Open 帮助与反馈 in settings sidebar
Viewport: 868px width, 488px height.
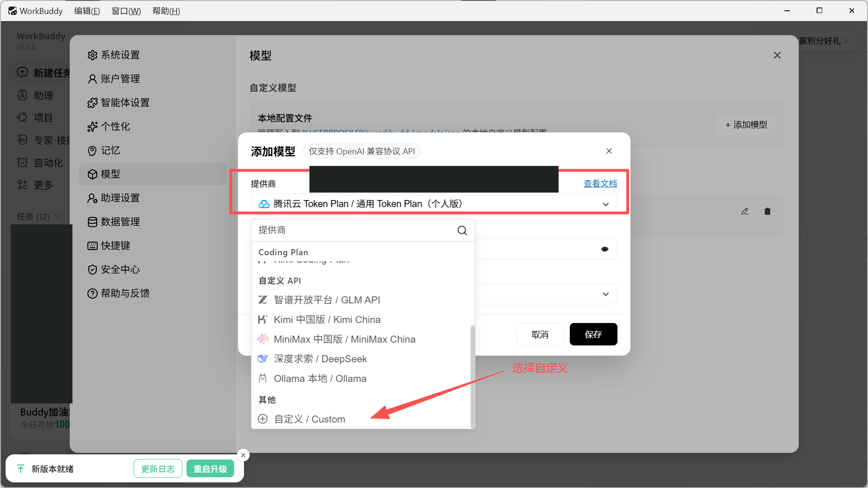pyautogui.click(x=152, y=294)
